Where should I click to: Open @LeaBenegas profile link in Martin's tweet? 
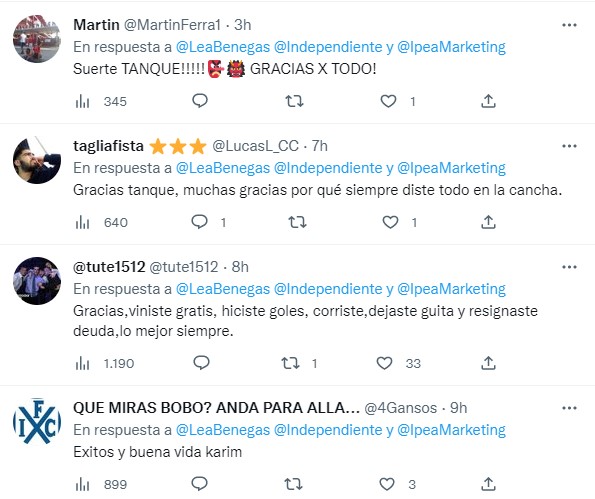tap(223, 47)
